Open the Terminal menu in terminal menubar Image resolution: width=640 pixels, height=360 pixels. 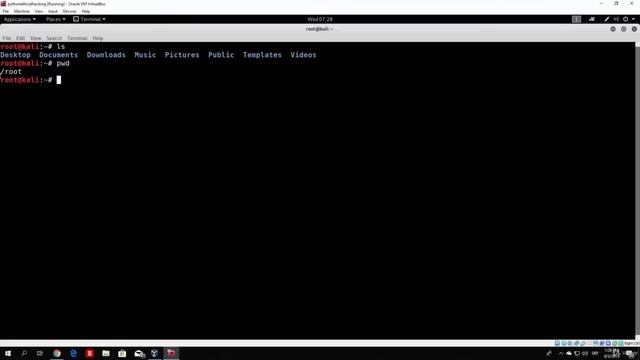point(77,38)
